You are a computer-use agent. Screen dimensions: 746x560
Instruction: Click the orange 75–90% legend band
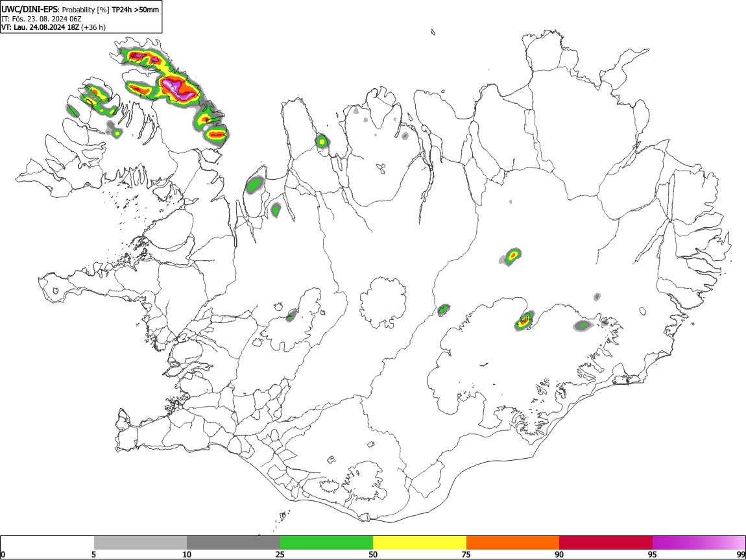pyautogui.click(x=513, y=543)
